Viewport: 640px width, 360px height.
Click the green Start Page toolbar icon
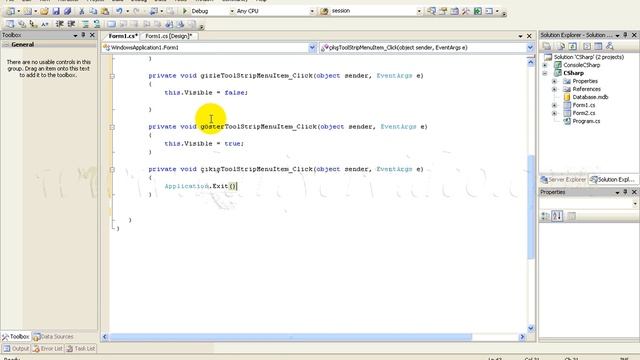[x=478, y=11]
